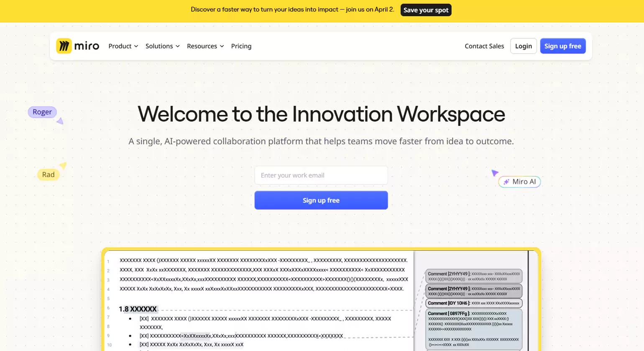Expand the Resources menu

pyautogui.click(x=205, y=46)
